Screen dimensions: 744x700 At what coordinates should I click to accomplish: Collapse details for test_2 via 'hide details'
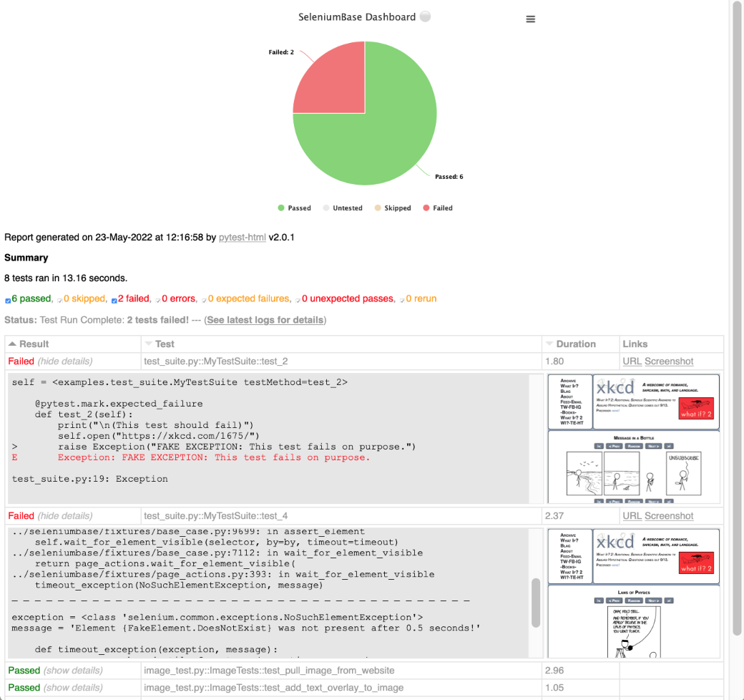click(65, 361)
